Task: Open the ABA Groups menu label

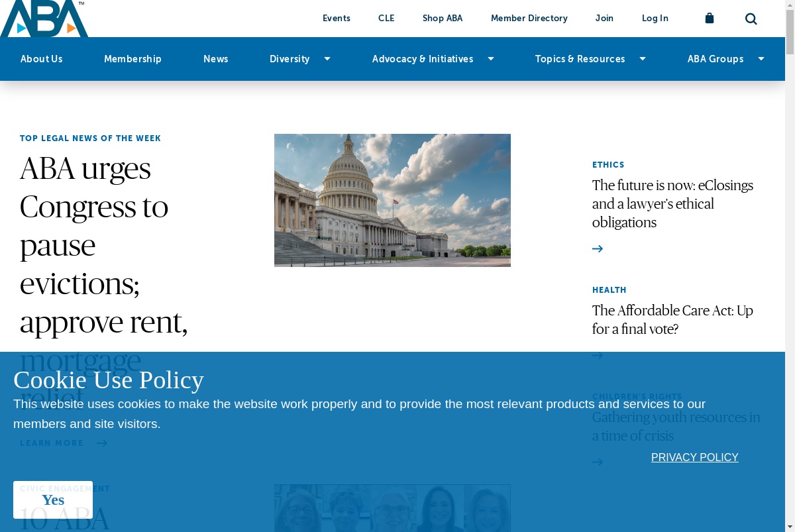Action: click(x=715, y=59)
